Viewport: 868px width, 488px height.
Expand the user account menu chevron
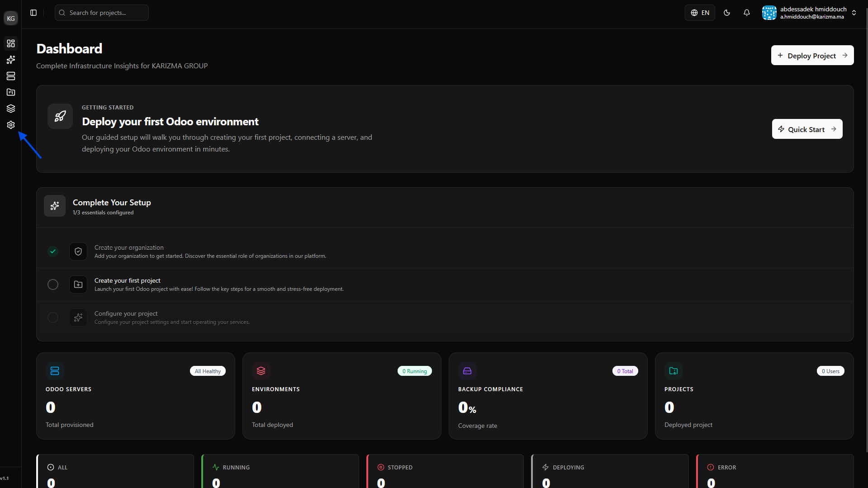[x=854, y=13]
